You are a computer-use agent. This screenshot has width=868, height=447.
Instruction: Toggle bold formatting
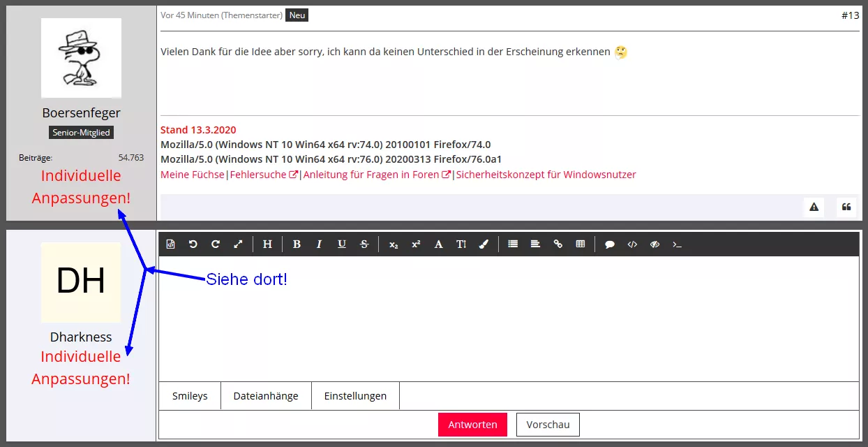click(x=297, y=244)
